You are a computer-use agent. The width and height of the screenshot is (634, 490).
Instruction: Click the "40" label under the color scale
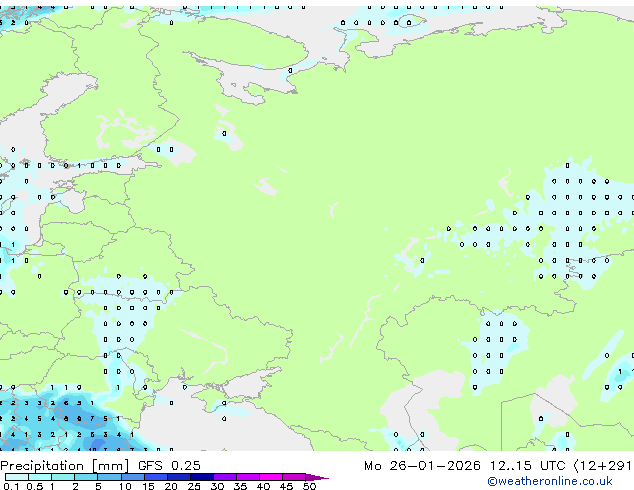tap(263, 486)
